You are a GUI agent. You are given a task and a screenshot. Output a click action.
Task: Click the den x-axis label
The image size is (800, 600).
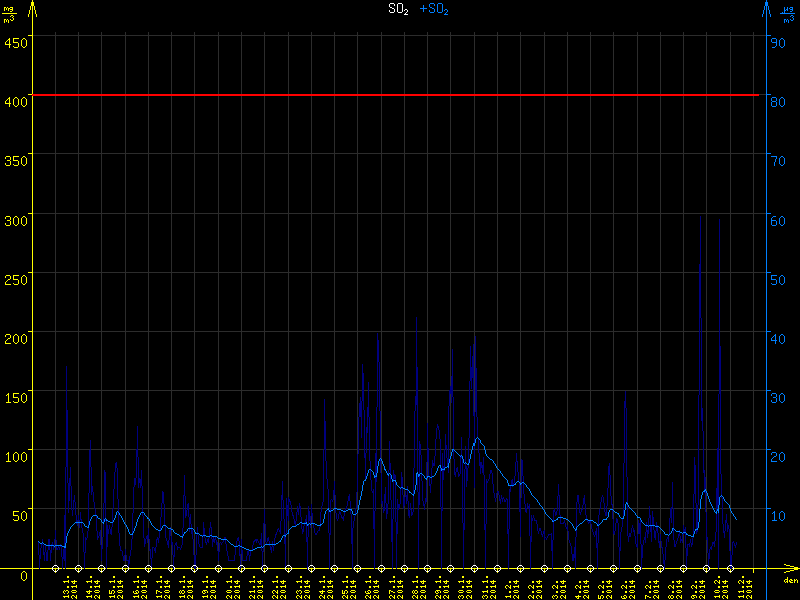[789, 581]
